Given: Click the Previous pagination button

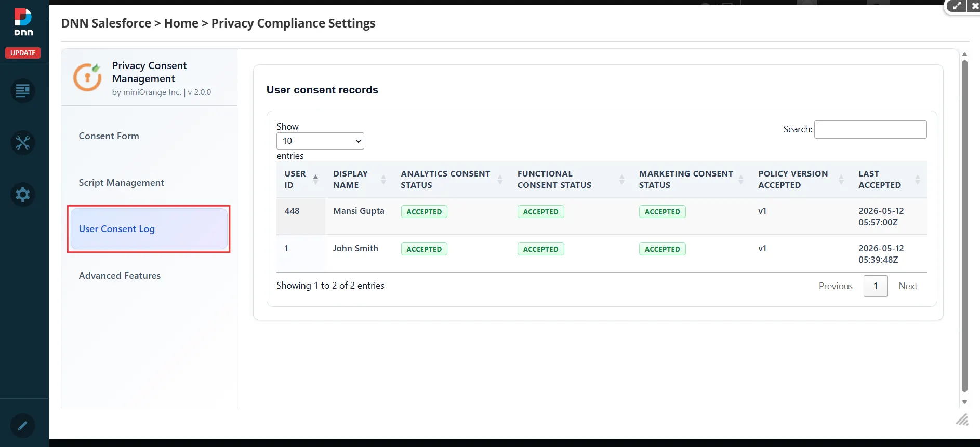Looking at the screenshot, I should point(836,286).
